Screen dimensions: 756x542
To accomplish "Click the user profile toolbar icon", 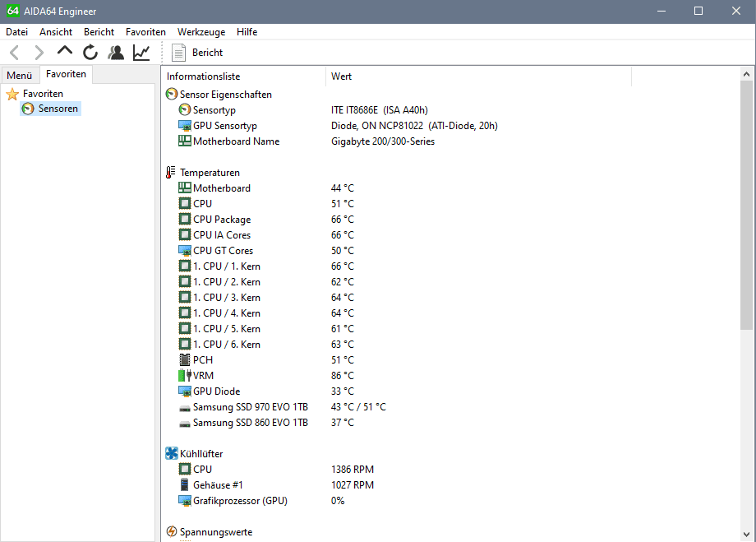I will click(116, 52).
